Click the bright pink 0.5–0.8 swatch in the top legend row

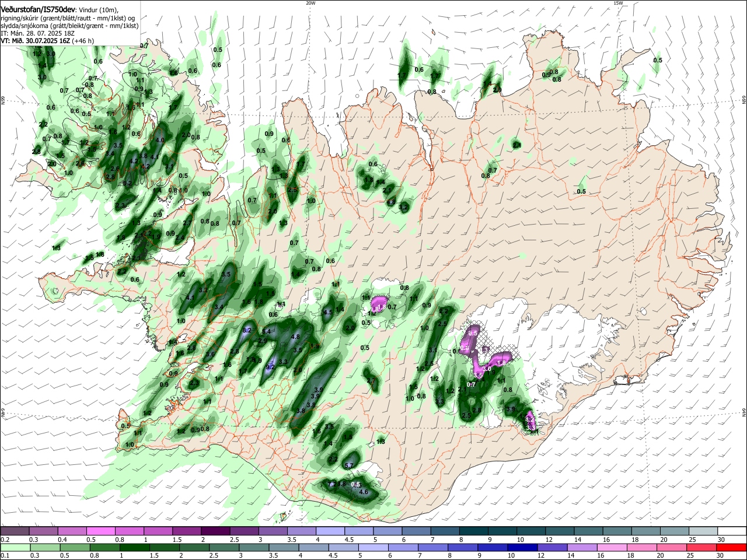click(x=100, y=531)
